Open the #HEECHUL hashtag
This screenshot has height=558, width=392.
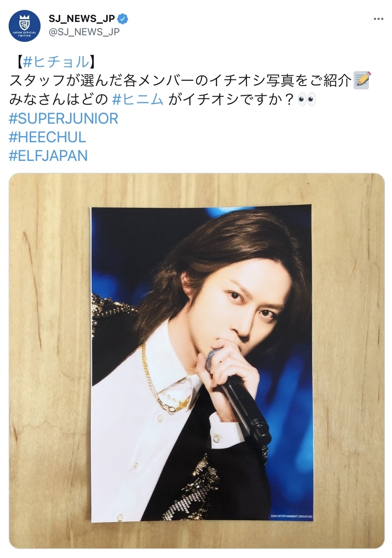47,137
